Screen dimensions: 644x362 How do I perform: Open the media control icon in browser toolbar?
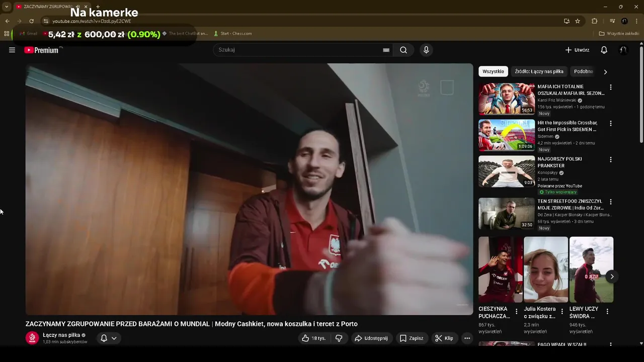click(612, 21)
